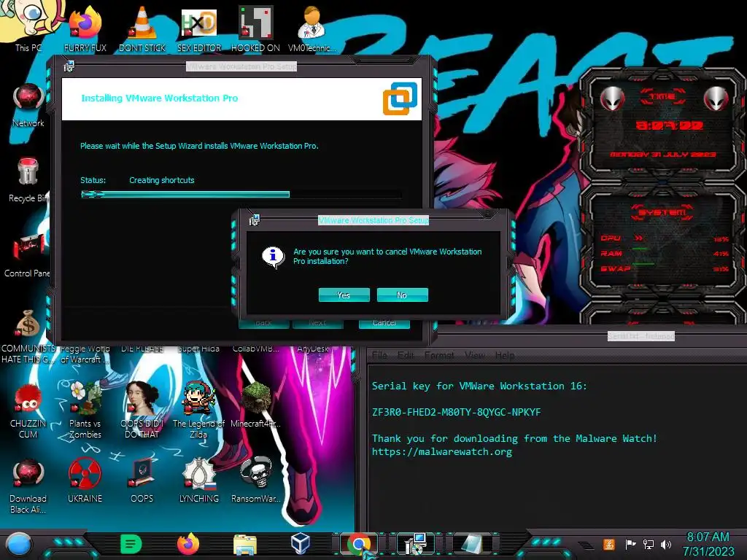Switch to Chrome on the taskbar
This screenshot has width=747, height=560.
click(x=358, y=544)
